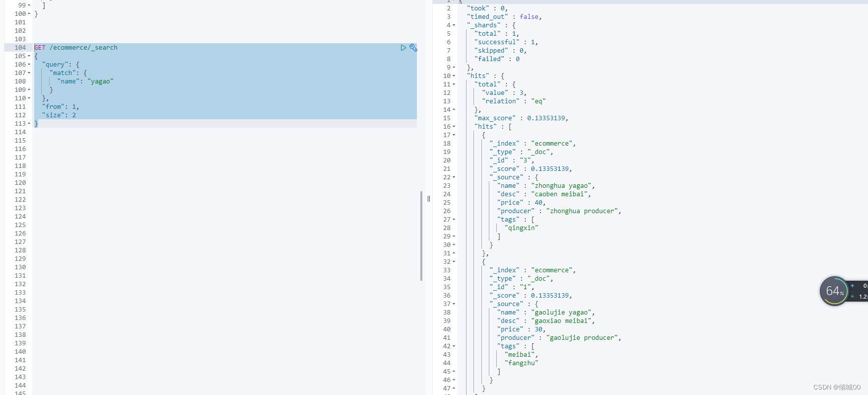The width and height of the screenshot is (868, 395).
Task: Run the GET /ecommerce/_search request
Action: (x=403, y=48)
